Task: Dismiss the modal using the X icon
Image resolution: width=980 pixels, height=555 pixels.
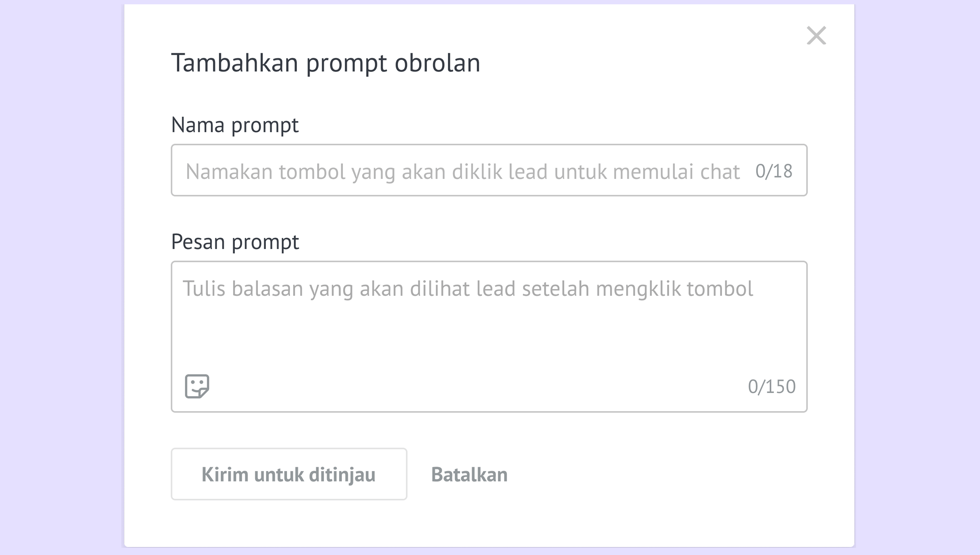Action: tap(816, 35)
